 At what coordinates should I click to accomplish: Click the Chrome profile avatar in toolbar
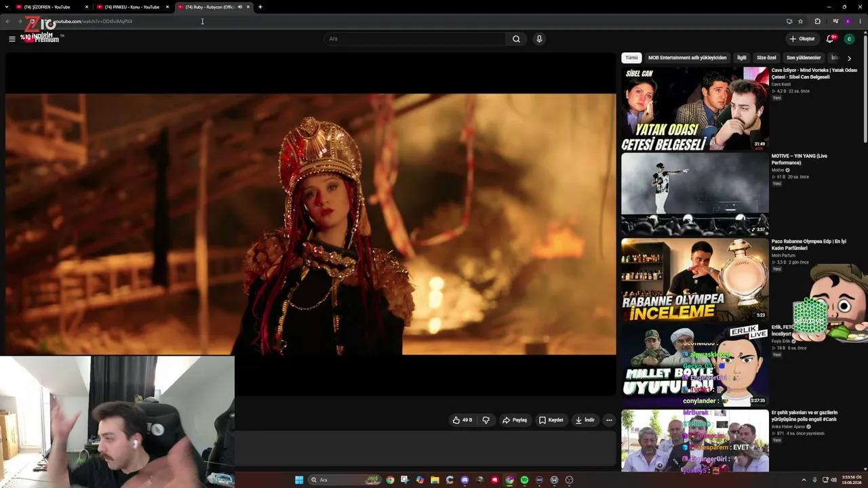[x=848, y=21]
